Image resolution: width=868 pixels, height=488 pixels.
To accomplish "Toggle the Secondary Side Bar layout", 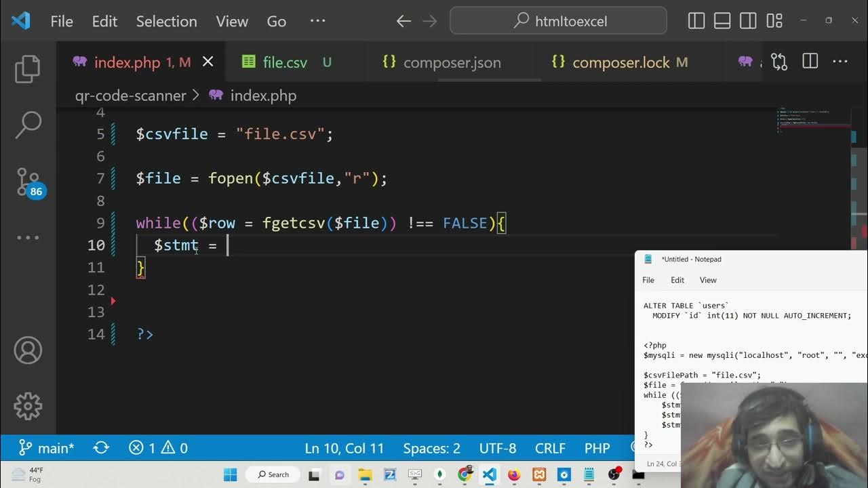I will 748,21.
